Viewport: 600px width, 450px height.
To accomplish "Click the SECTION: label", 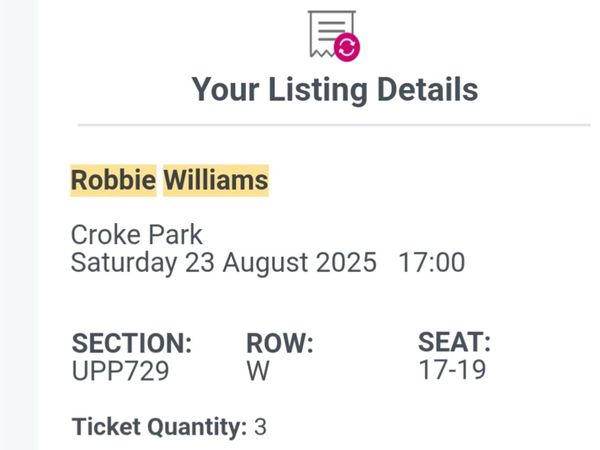I will click(132, 343).
